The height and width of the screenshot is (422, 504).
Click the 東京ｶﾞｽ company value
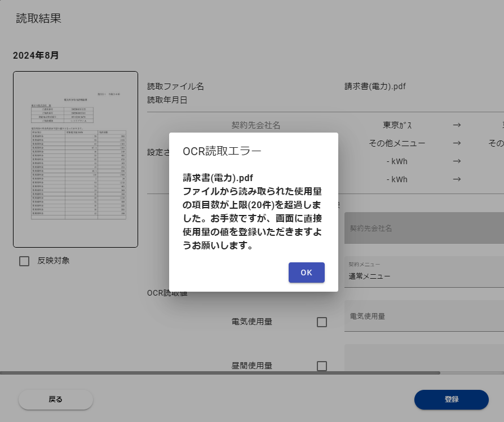(397, 125)
